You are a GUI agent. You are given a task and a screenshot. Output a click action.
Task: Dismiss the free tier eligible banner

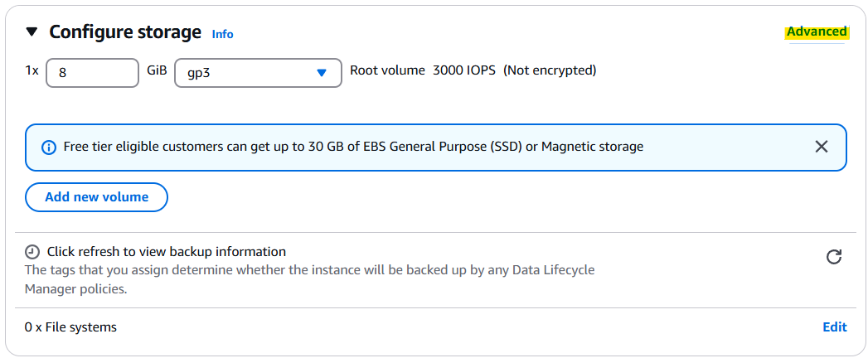821,147
